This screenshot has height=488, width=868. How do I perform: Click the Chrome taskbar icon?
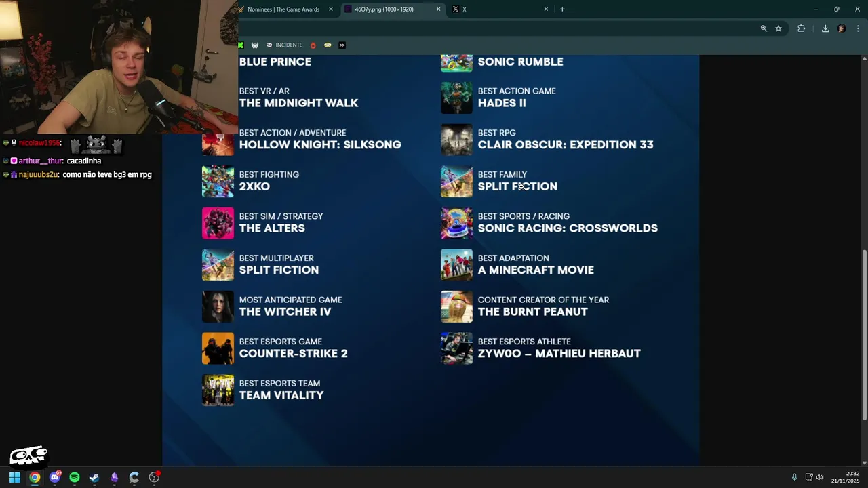35,477
